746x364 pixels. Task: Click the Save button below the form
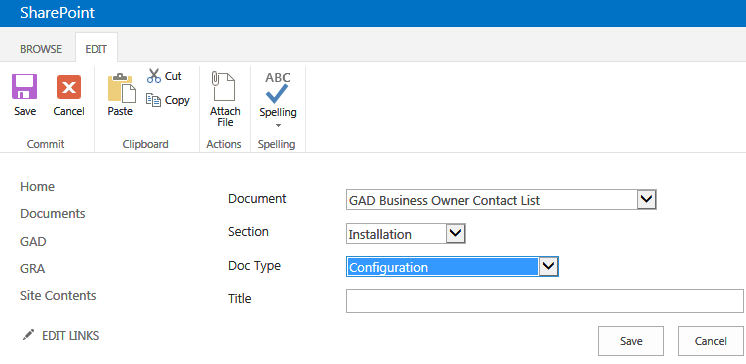coord(631,341)
